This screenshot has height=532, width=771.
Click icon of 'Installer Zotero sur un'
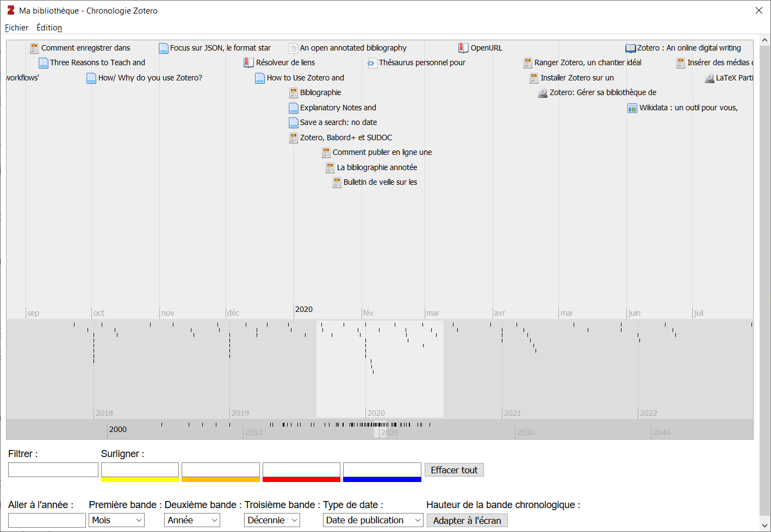coord(534,78)
